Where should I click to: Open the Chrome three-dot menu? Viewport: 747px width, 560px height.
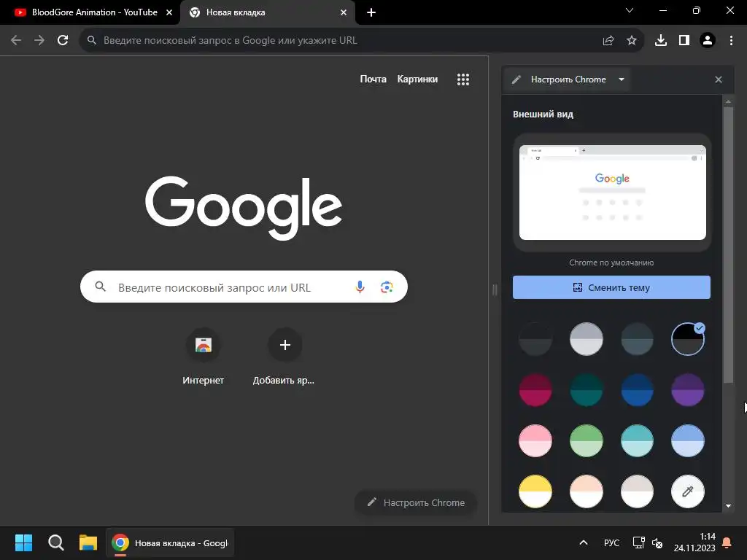pyautogui.click(x=731, y=41)
